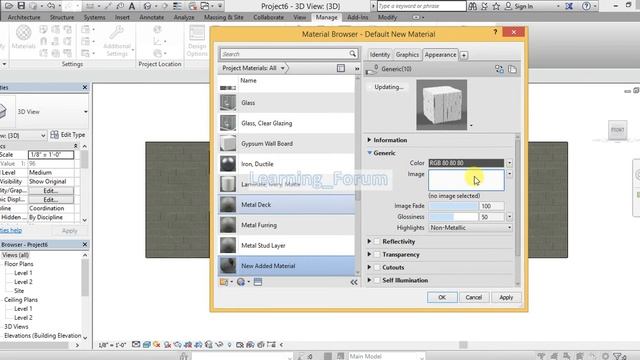Click the search magnifier in Material Browser
The height and width of the screenshot is (360, 640).
(352, 54)
